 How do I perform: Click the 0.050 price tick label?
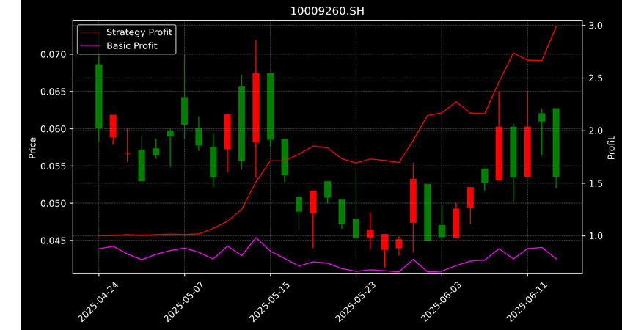pyautogui.click(x=54, y=203)
